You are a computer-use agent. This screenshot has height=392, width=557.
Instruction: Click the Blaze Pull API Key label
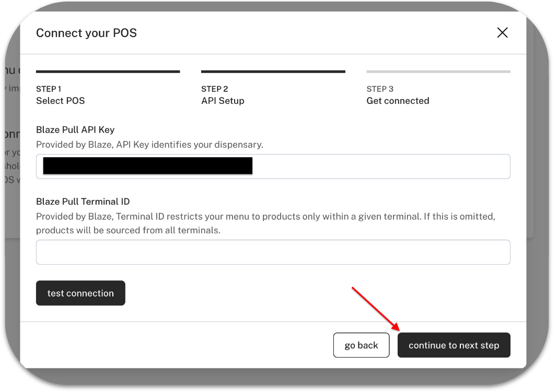coord(75,130)
